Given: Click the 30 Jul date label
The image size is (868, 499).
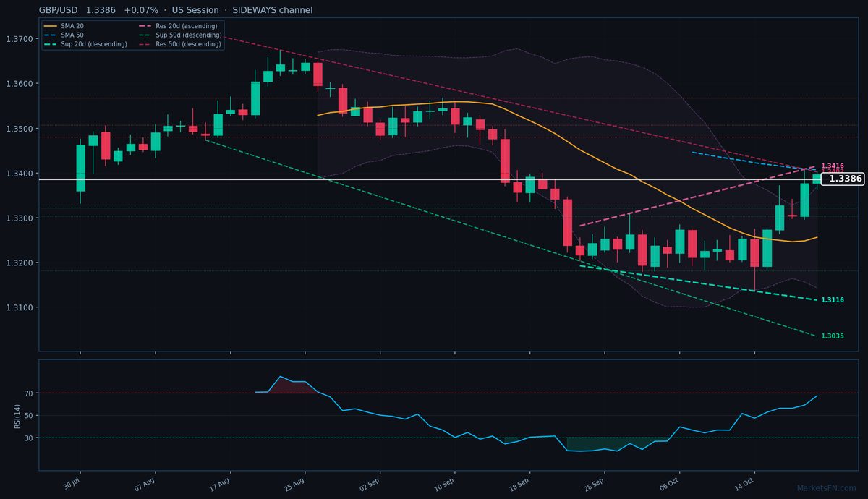Looking at the screenshot, I should tap(71, 485).
